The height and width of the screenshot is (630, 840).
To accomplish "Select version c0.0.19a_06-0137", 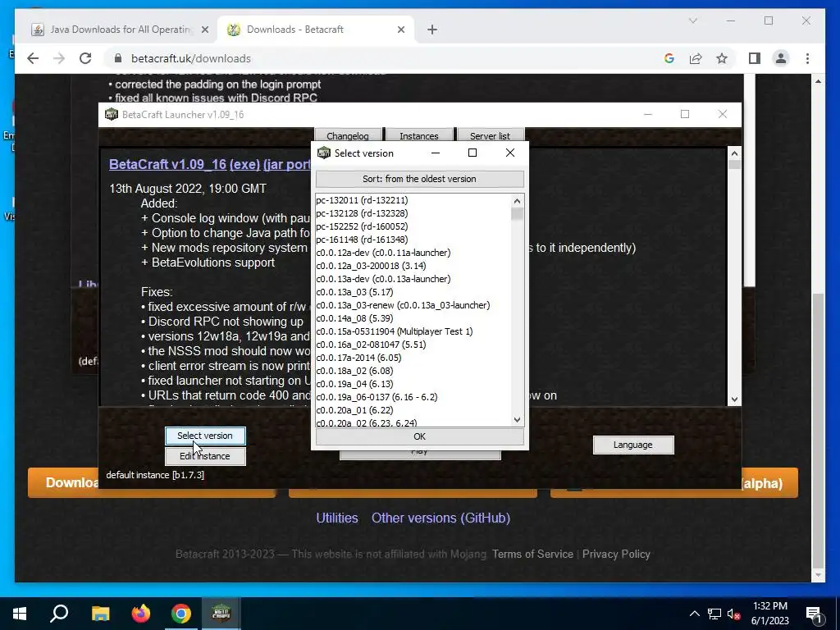I will pos(413,397).
